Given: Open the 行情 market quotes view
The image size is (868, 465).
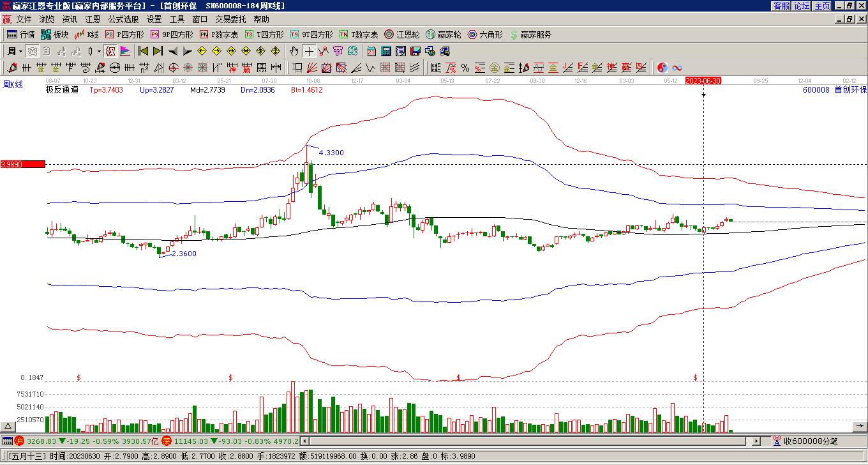Looking at the screenshot, I should point(21,34).
